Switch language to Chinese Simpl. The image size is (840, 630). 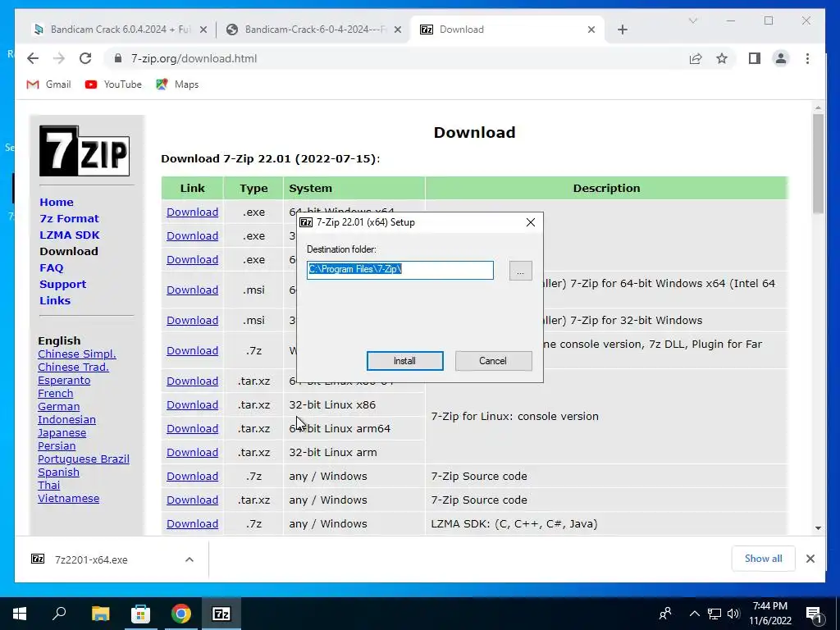76,354
